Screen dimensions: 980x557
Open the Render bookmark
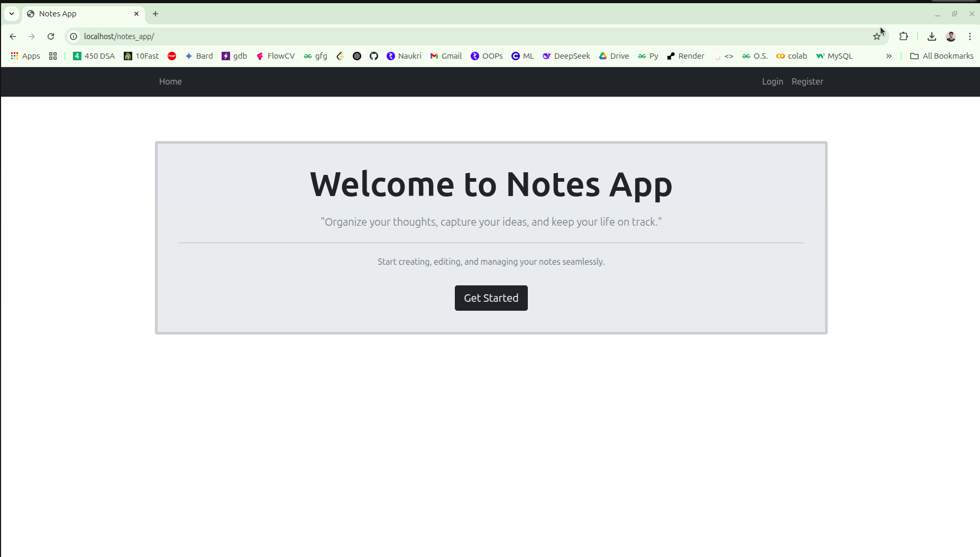685,56
